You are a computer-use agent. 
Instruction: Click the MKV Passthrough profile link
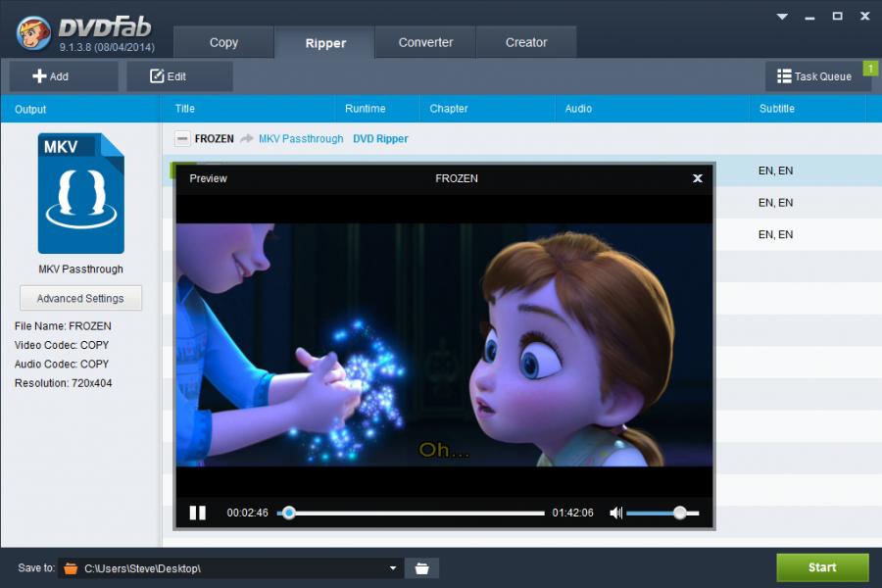(301, 138)
